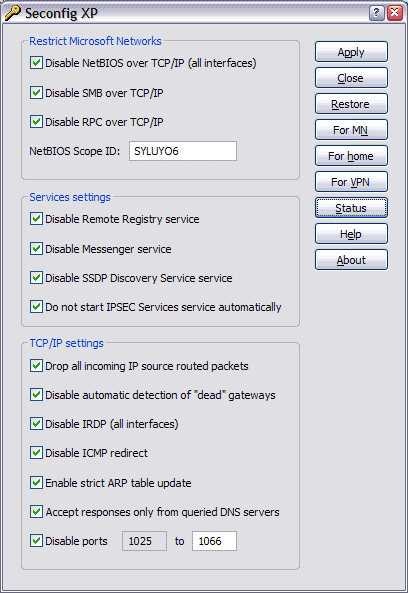Image resolution: width=408 pixels, height=593 pixels.
Task: Click the title bar help question mark
Action: 376,13
